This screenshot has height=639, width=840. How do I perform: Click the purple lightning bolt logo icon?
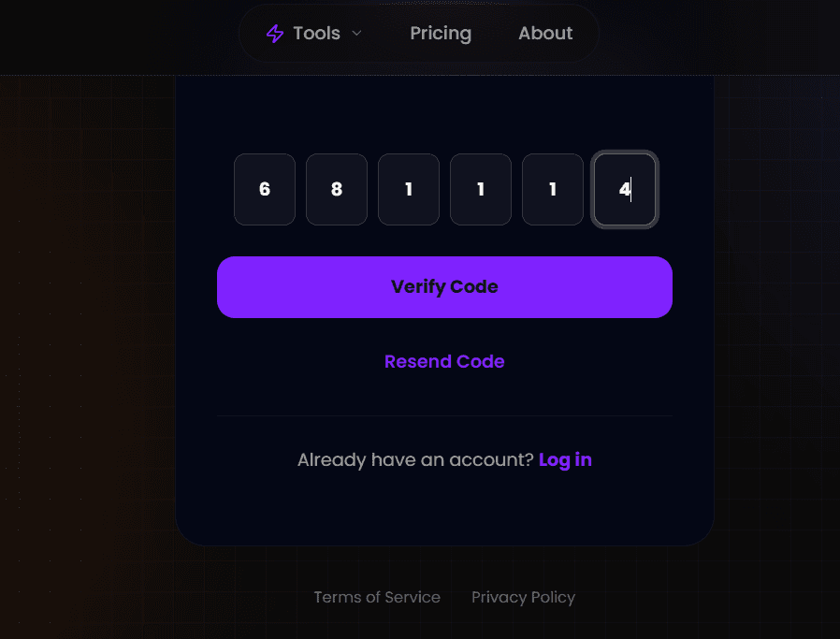tap(274, 33)
